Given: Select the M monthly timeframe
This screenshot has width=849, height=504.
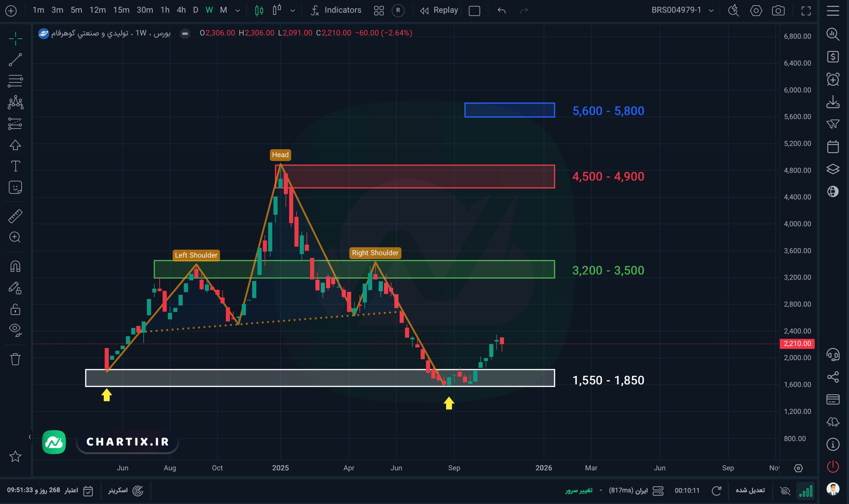Looking at the screenshot, I should point(223,10).
